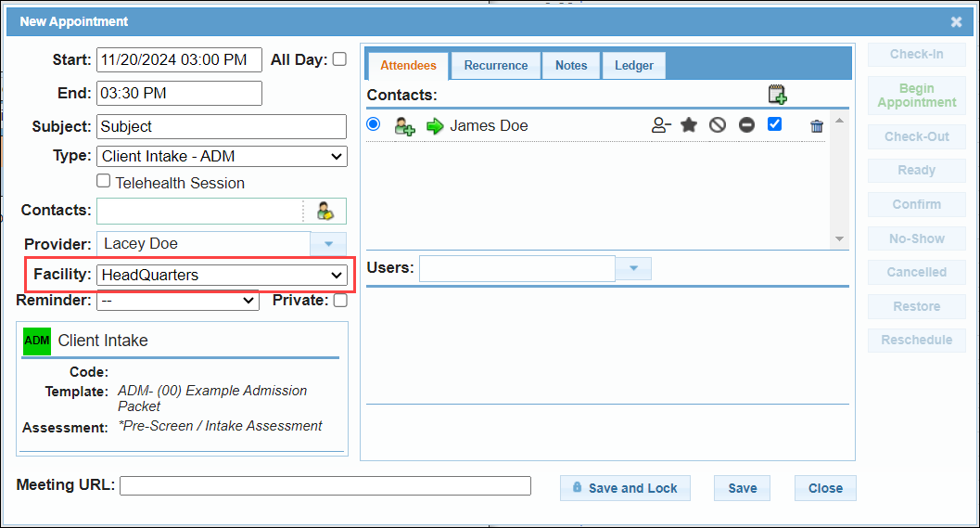The width and height of the screenshot is (980, 528).
Task: Check the Private checkbox
Action: 340,301
